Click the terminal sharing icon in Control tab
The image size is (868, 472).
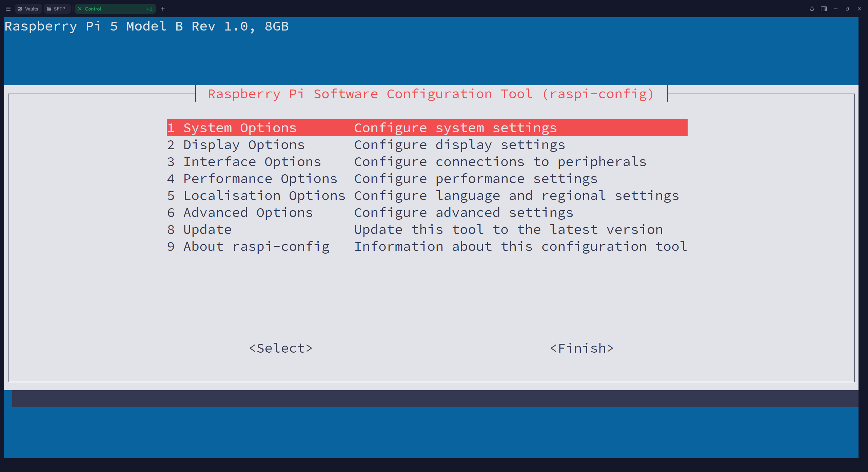[149, 9]
